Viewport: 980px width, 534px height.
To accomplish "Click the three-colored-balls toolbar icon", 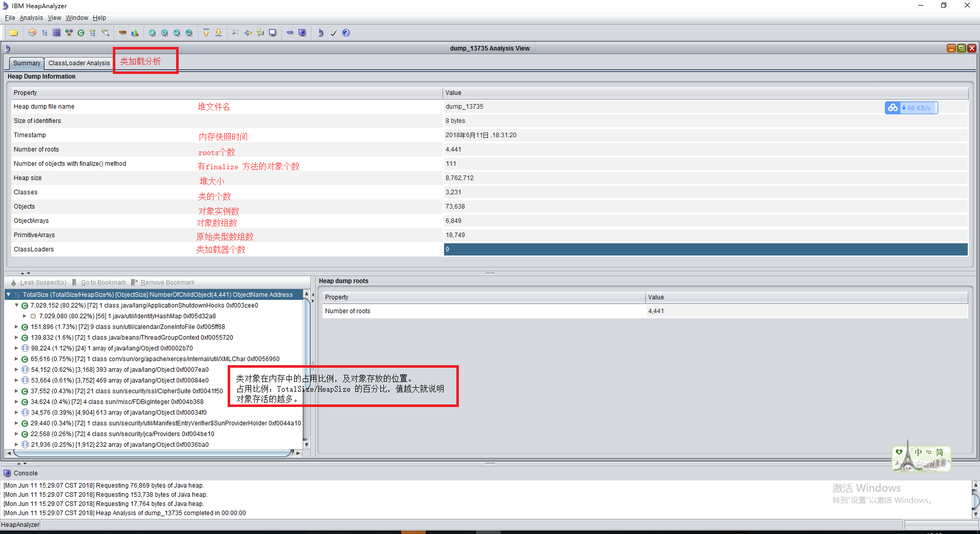I will tap(69, 33).
